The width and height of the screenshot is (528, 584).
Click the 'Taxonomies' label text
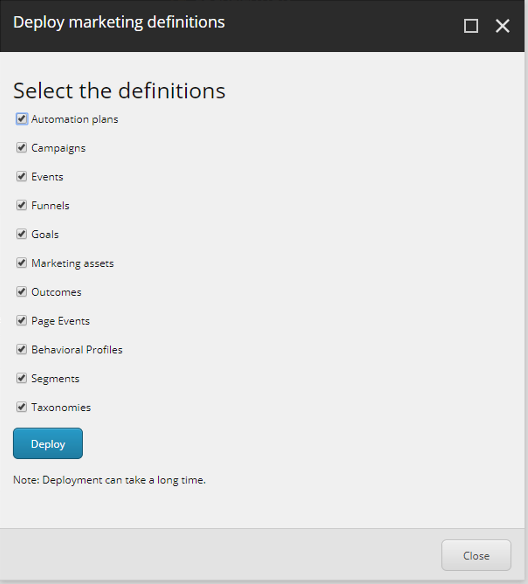(61, 407)
